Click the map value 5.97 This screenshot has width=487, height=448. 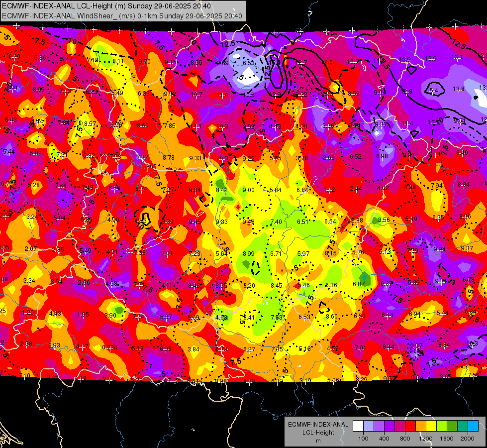pyautogui.click(x=303, y=254)
